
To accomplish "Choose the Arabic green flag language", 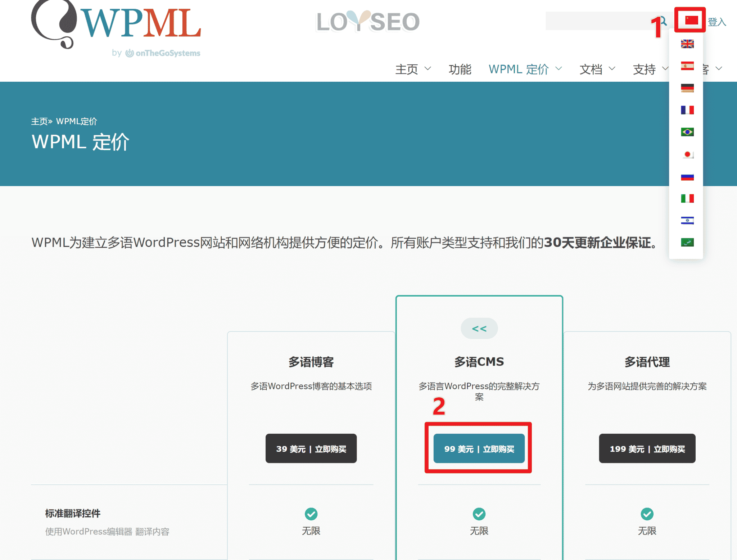I will (687, 243).
